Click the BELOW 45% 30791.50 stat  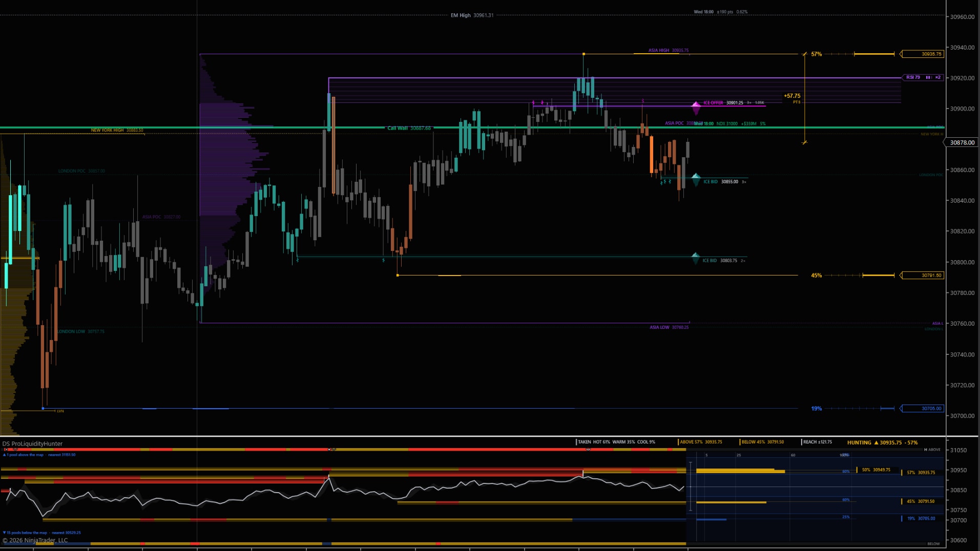pos(762,442)
